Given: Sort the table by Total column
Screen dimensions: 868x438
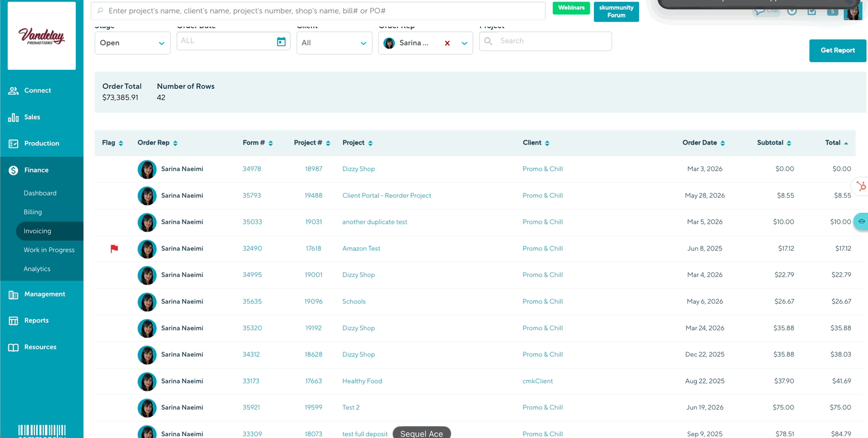Looking at the screenshot, I should (836, 143).
